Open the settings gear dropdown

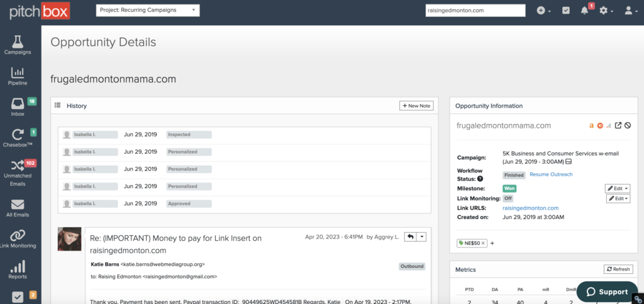pyautogui.click(x=606, y=11)
